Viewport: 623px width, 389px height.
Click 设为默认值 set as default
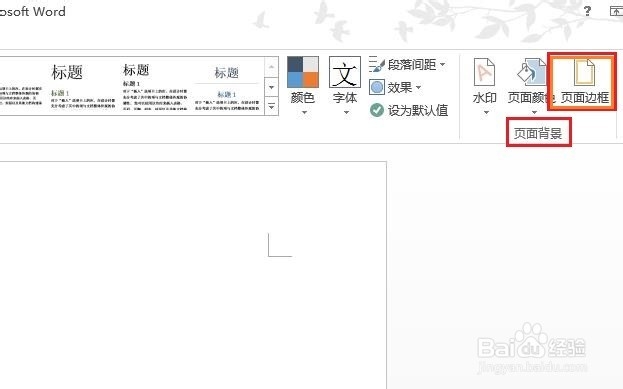pos(409,110)
